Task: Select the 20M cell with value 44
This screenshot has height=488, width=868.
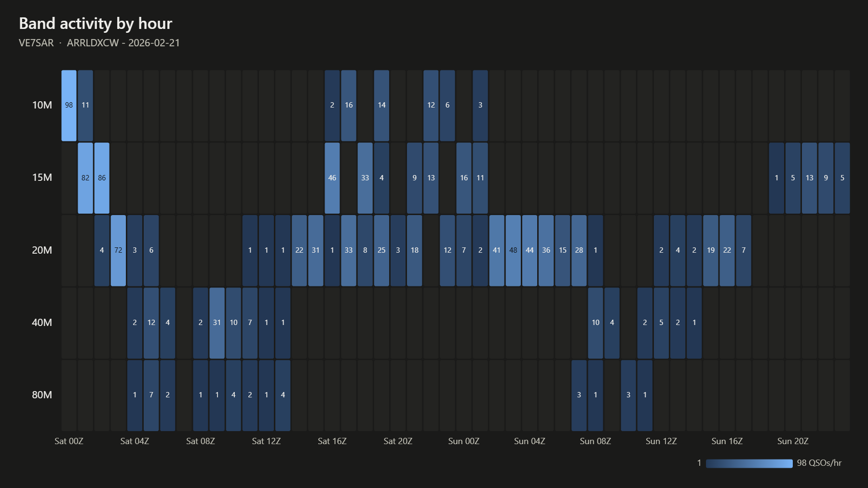Action: click(x=529, y=250)
